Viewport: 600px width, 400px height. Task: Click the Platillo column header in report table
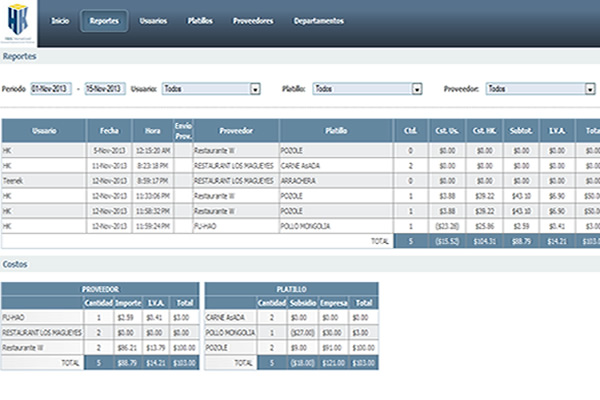[337, 130]
